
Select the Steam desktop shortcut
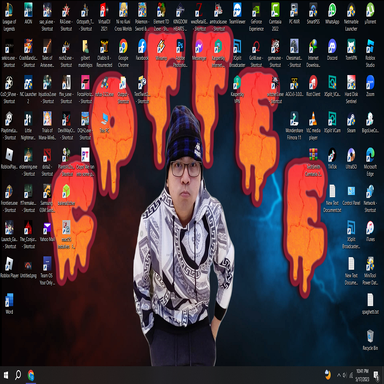tap(351, 123)
